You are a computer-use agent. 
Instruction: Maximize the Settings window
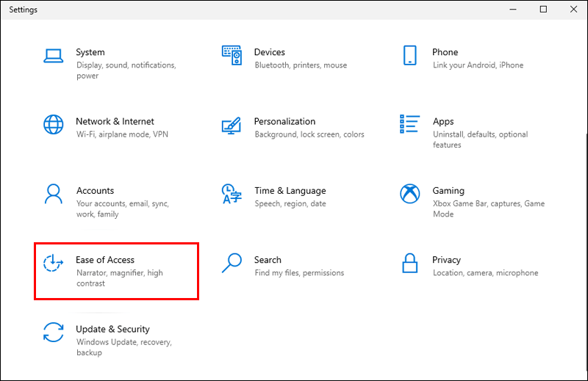point(543,10)
